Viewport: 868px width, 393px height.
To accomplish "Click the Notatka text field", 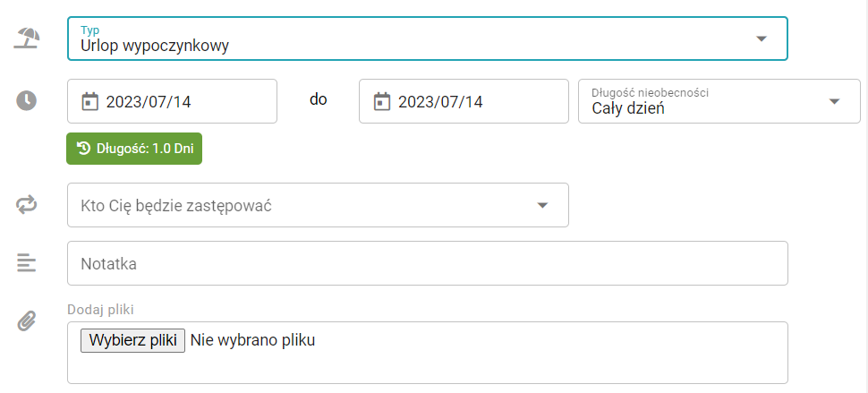I will [427, 263].
